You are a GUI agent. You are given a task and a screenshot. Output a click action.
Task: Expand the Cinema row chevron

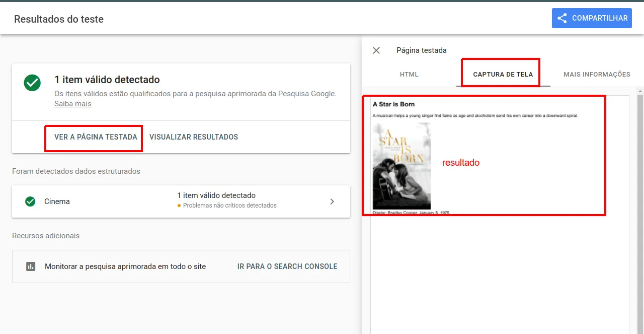coord(332,202)
